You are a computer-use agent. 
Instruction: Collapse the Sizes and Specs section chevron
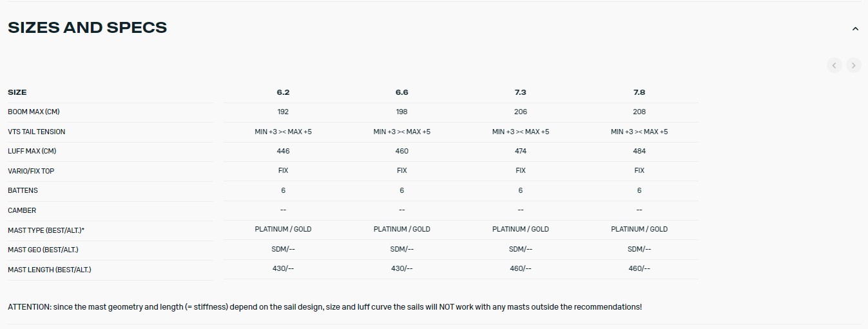pos(855,29)
